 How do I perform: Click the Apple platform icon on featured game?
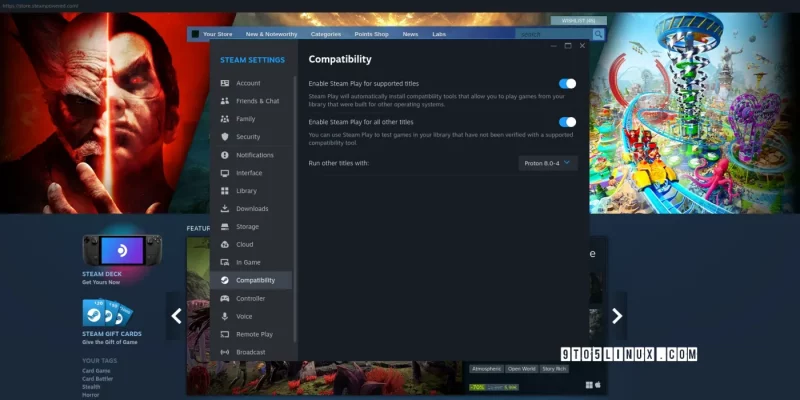click(x=598, y=385)
